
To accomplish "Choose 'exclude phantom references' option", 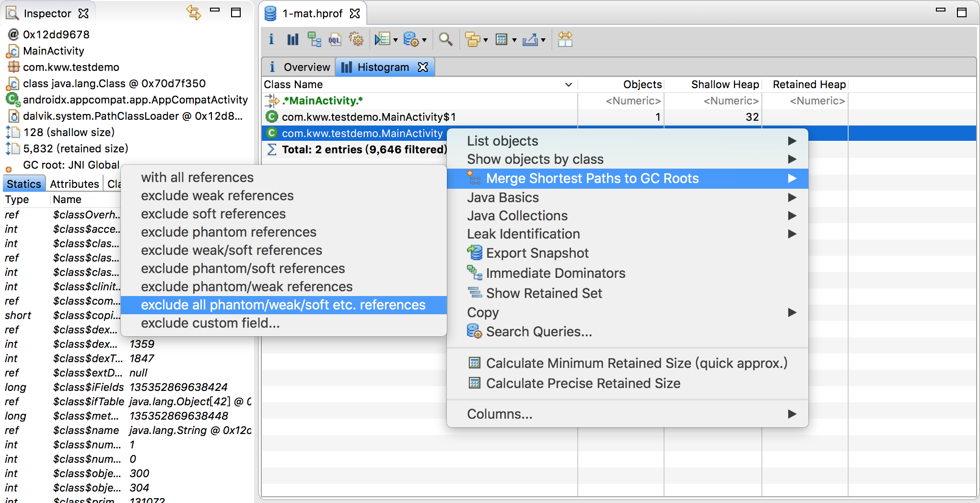I will (x=284, y=232).
